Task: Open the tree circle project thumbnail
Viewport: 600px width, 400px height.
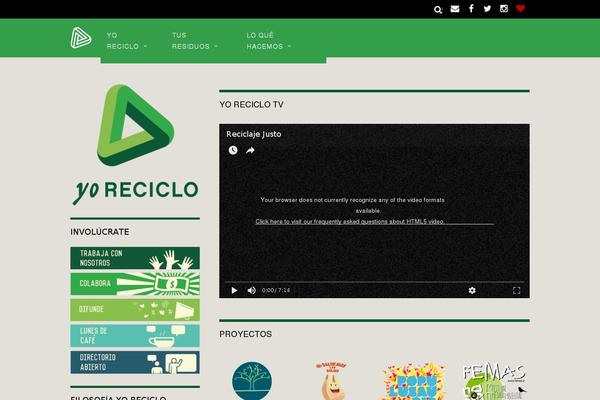Action: coord(252,381)
